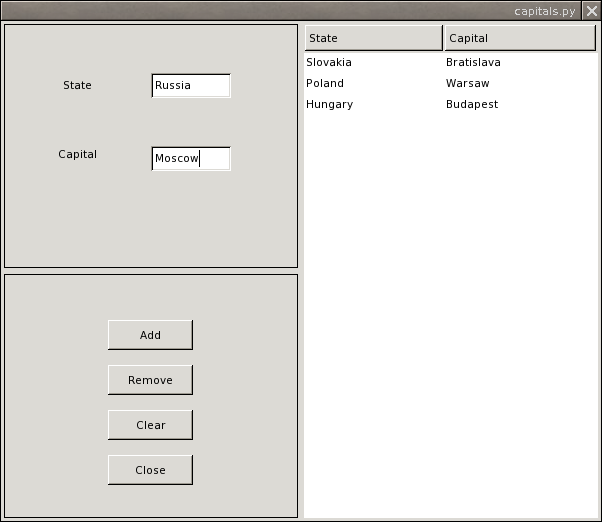Screen dimensions: 602x522
Task: Click the capitals.py title bar text
Action: click(545, 11)
